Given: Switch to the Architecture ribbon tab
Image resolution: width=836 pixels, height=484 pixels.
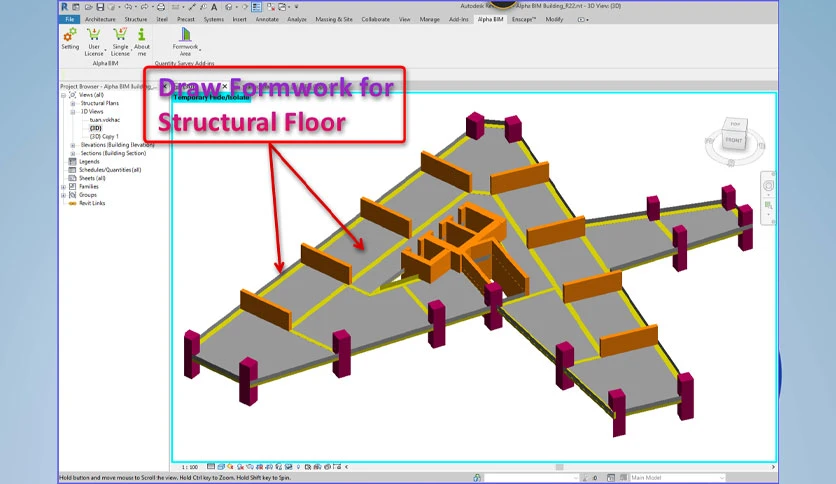Looking at the screenshot, I should [100, 19].
